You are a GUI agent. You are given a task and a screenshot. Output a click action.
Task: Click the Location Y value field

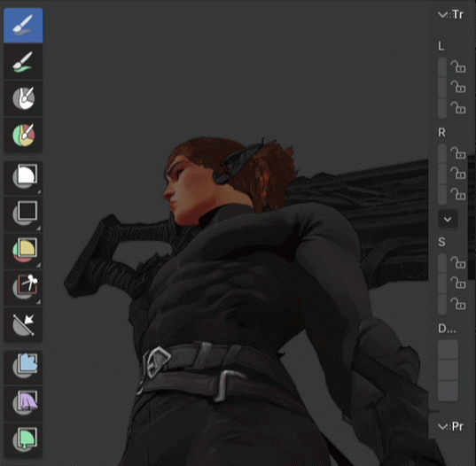442,88
